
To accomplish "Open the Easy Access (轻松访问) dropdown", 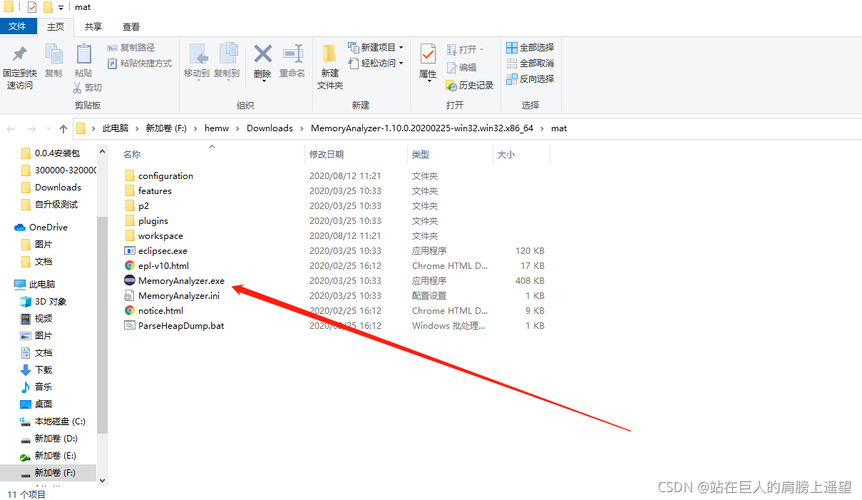I will pyautogui.click(x=375, y=63).
